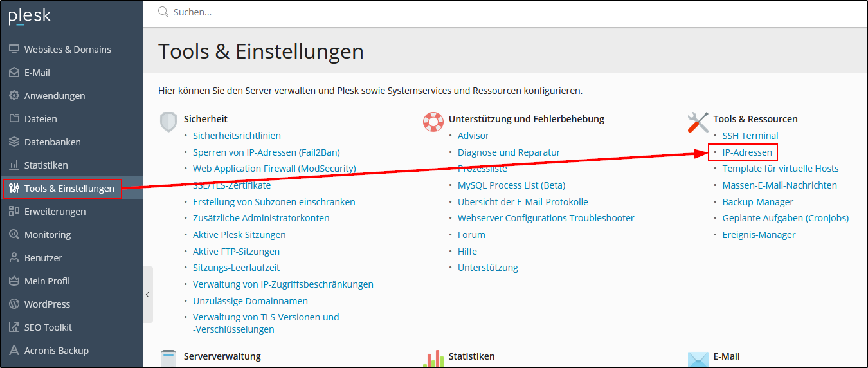Select the Tools & Ressourcen heading

[x=755, y=119]
